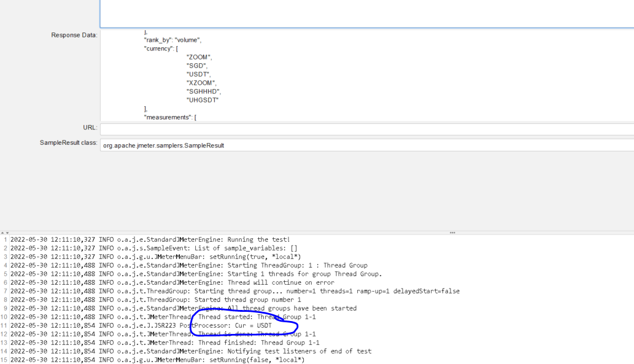The image size is (634, 364).
Task: Click the Response Data label
Action: click(x=74, y=35)
